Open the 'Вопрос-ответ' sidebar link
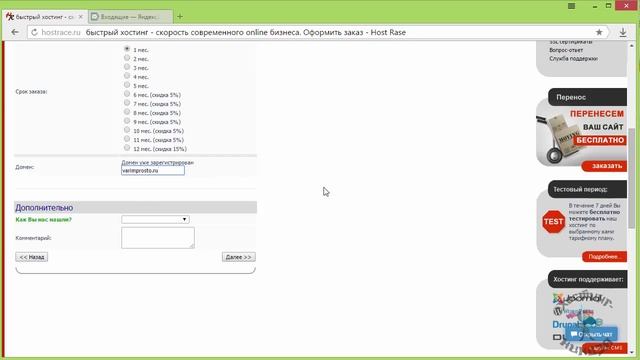 [x=566, y=50]
